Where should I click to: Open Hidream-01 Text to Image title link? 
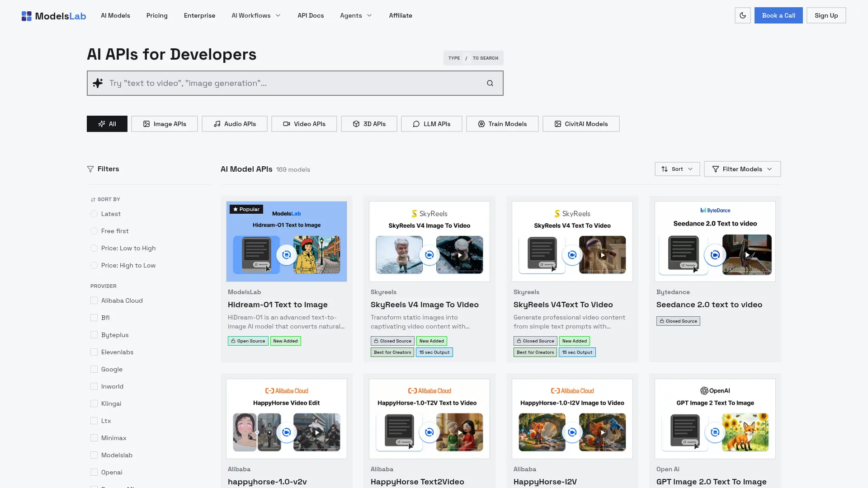pyautogui.click(x=278, y=305)
